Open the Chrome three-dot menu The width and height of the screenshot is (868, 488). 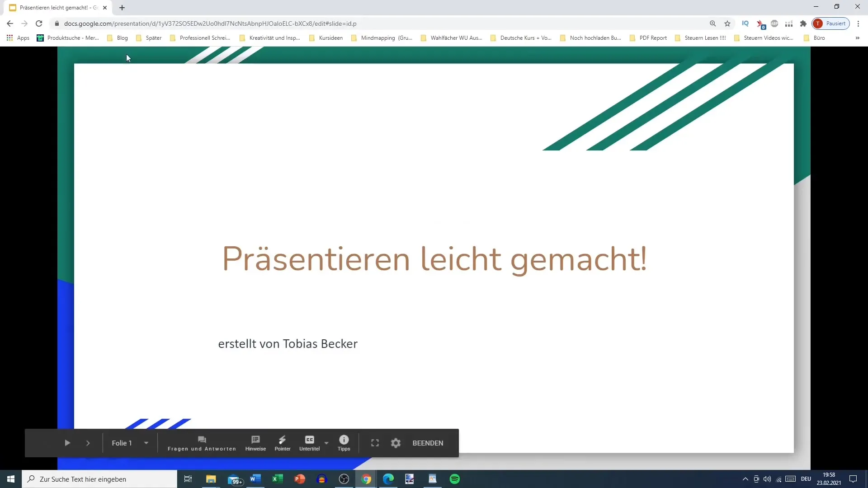[x=858, y=23]
